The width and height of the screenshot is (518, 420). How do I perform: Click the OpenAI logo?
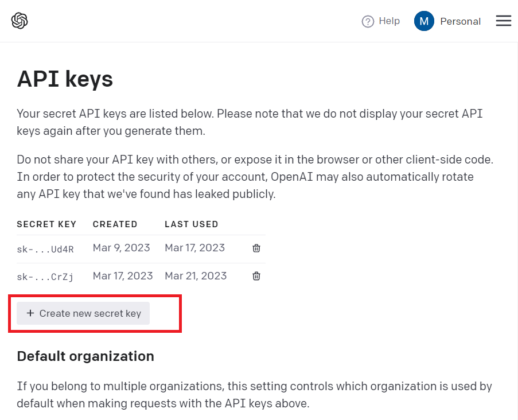click(x=20, y=21)
